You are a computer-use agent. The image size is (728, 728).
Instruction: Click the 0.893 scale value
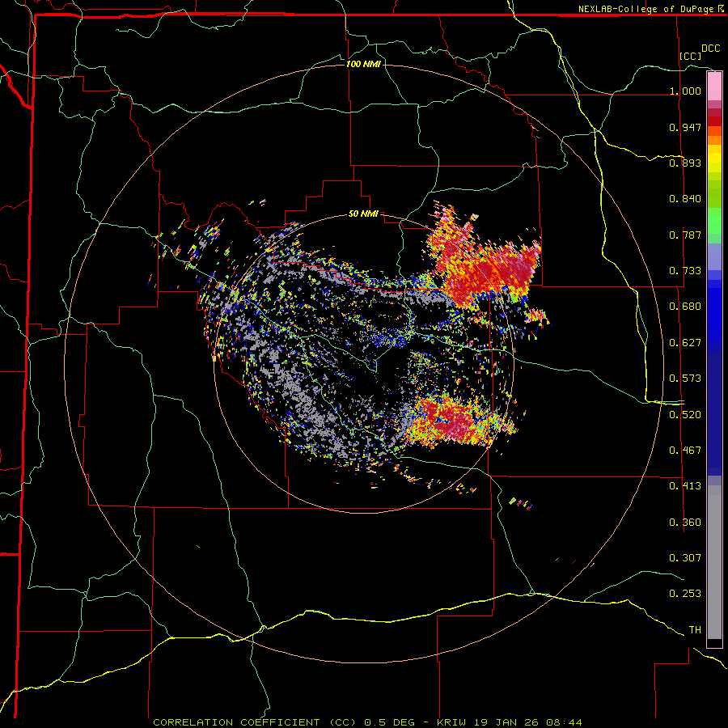coord(685,163)
